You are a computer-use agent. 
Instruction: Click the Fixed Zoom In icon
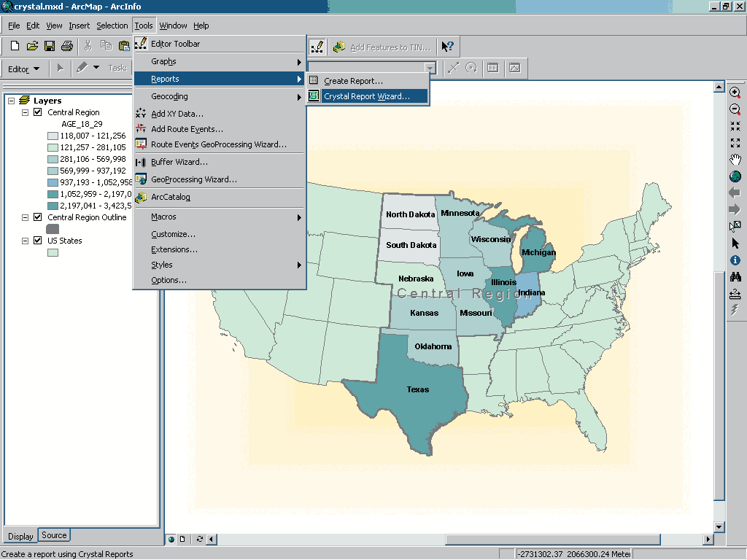click(x=735, y=125)
